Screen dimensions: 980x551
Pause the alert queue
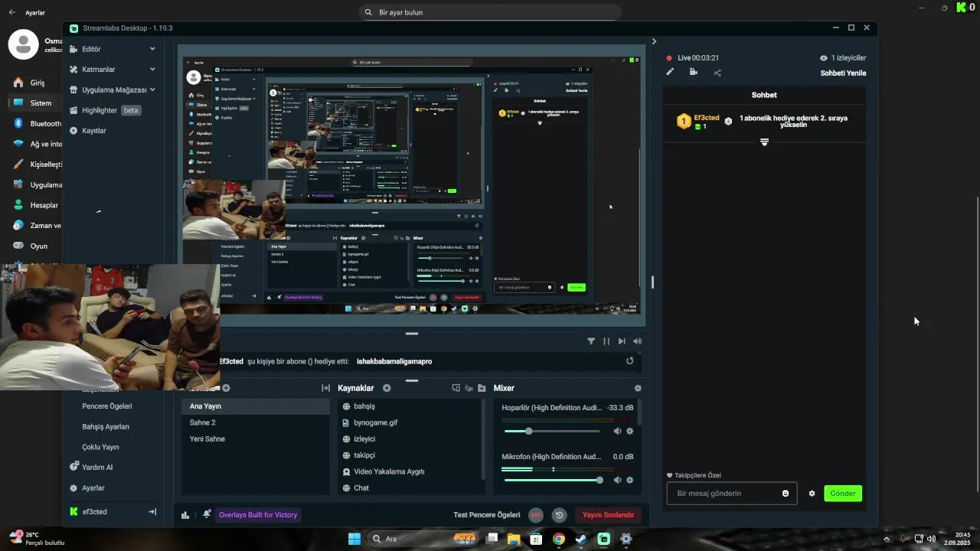pos(606,341)
